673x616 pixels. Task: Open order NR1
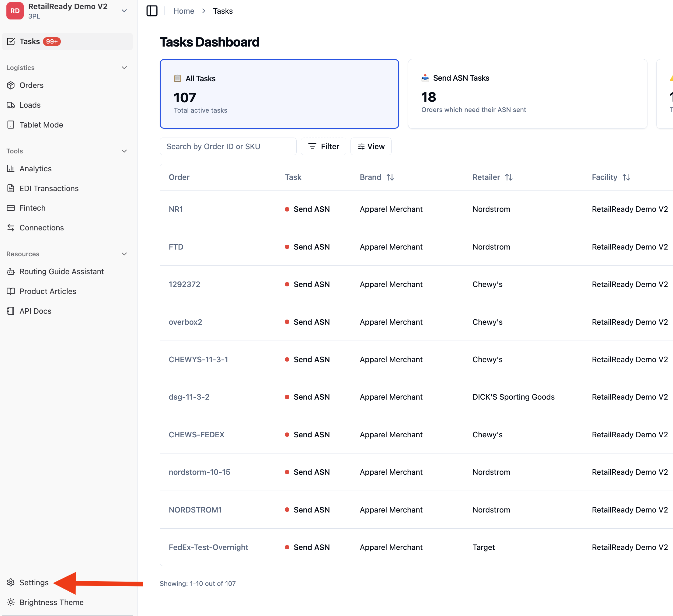point(176,209)
